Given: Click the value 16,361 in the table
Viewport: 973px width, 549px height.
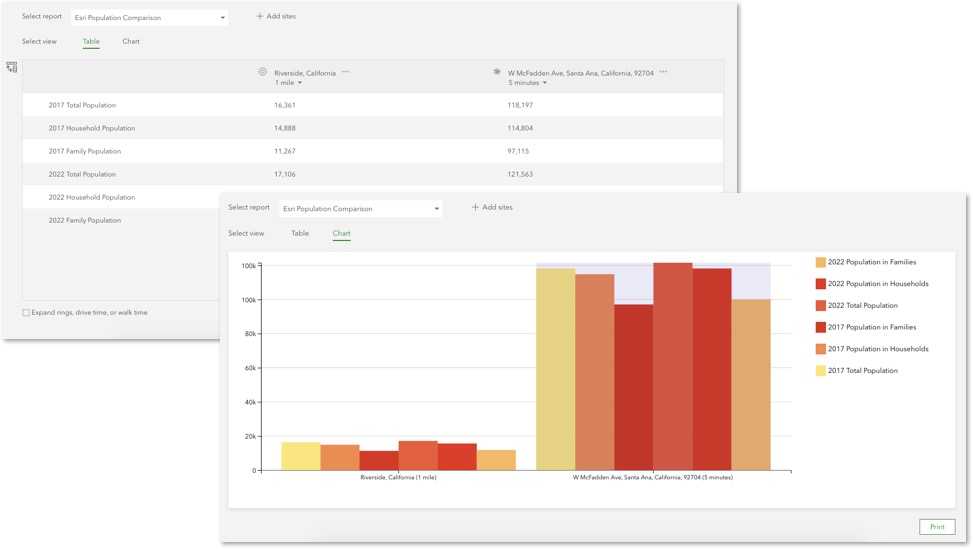Looking at the screenshot, I should coord(285,105).
